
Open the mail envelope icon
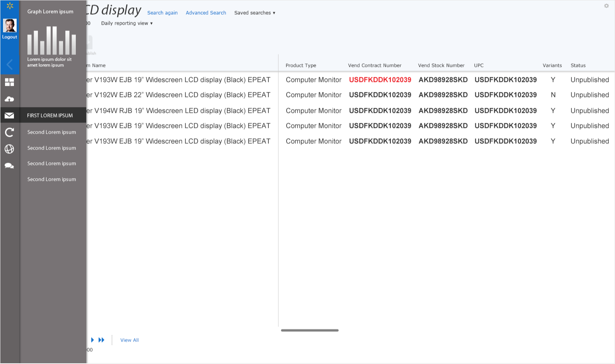pyautogui.click(x=9, y=116)
